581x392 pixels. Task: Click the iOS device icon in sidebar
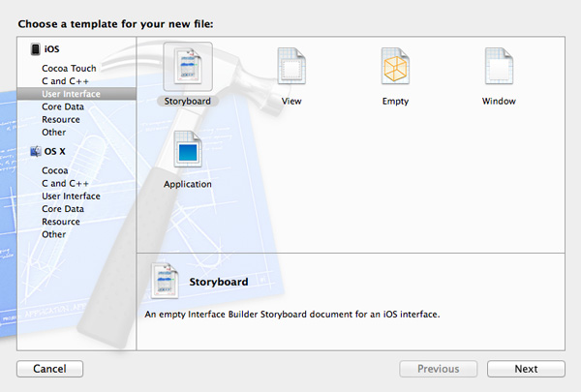click(x=35, y=49)
